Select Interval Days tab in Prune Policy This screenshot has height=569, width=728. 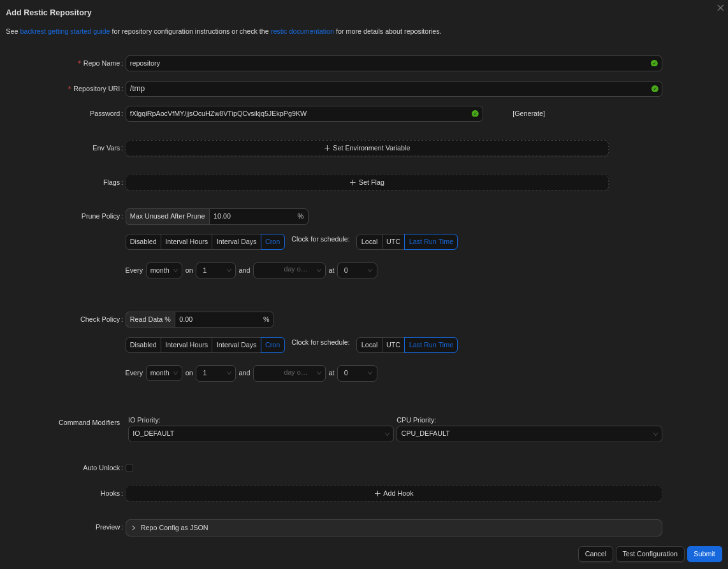click(x=236, y=242)
